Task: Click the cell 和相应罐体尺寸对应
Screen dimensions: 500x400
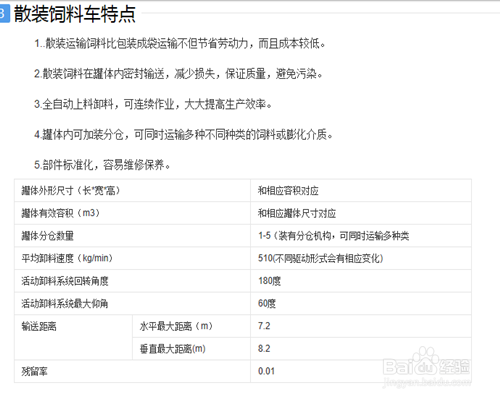Action: (x=361, y=213)
